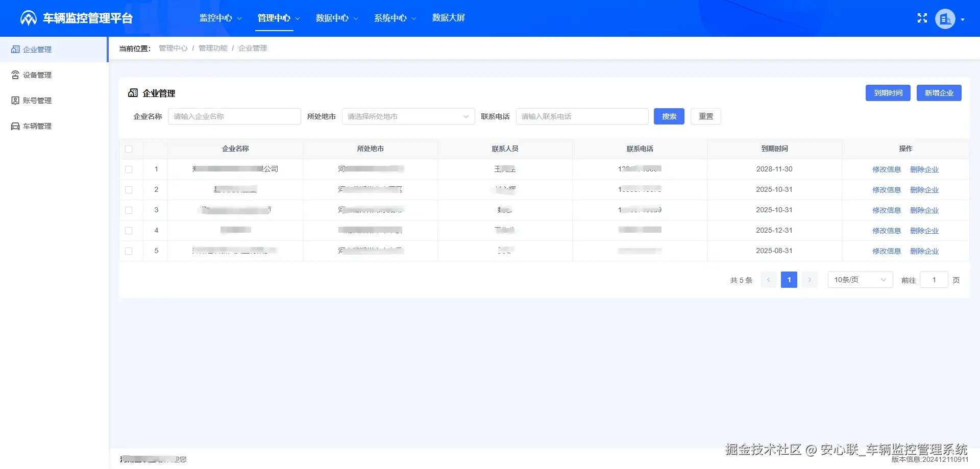The width and height of the screenshot is (980, 469).
Task: Click 企业管理 in the breadcrumb
Action: (253, 48)
